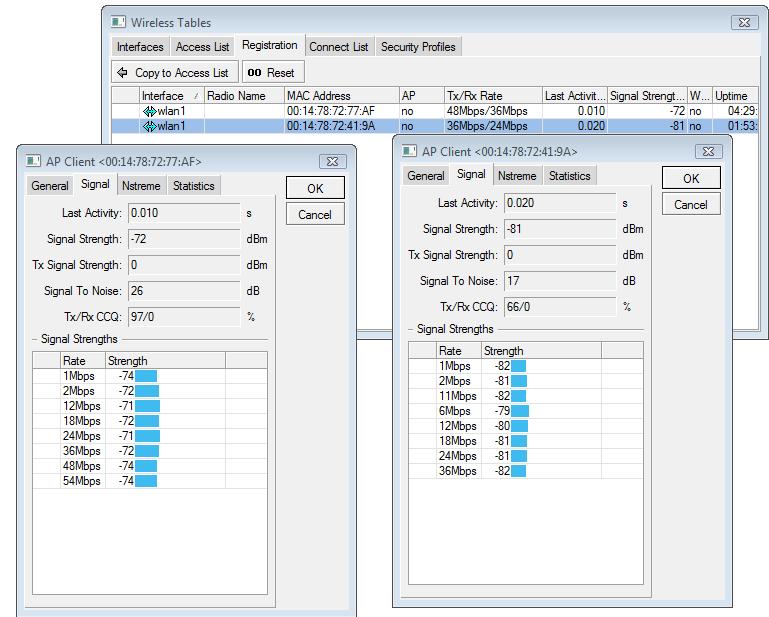Screen dimensions: 769x617
Task: Select the 11Mbps row in 41:9A strengths
Action: (526, 396)
